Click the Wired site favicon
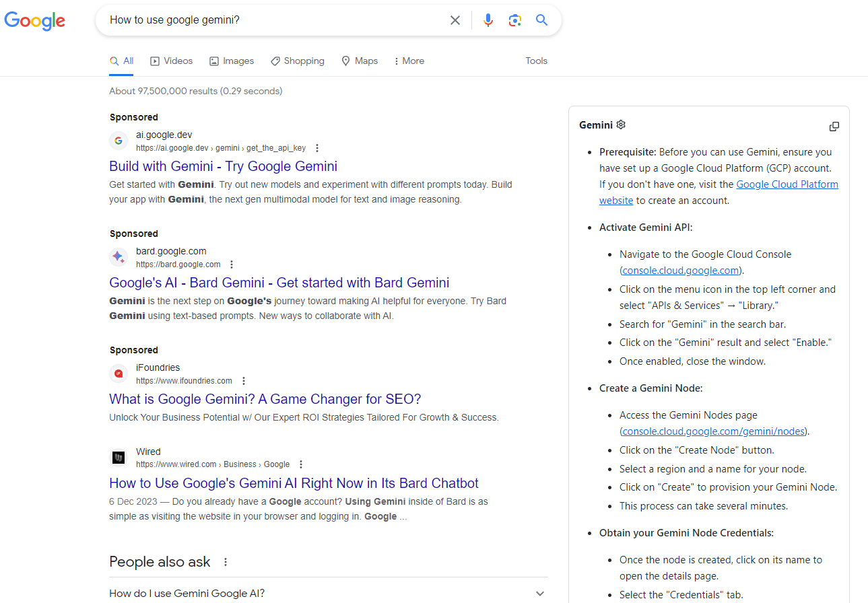Image resolution: width=868 pixels, height=603 pixels. pyautogui.click(x=119, y=458)
